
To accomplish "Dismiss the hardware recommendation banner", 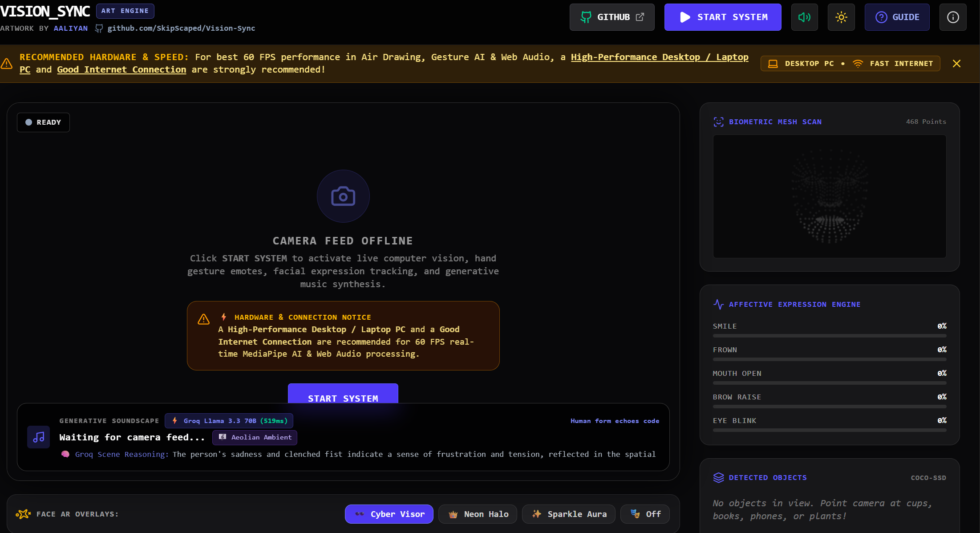I will (x=956, y=64).
